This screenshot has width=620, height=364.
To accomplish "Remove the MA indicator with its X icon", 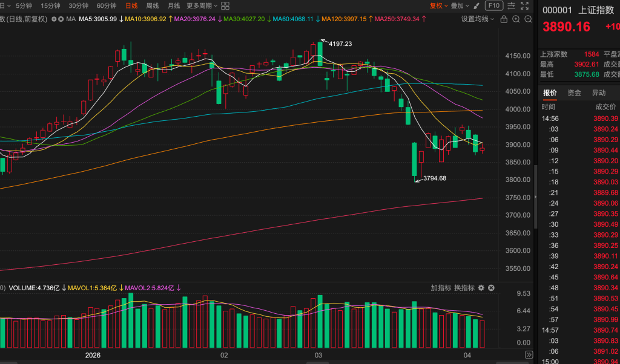I will pyautogui.click(x=62, y=19).
